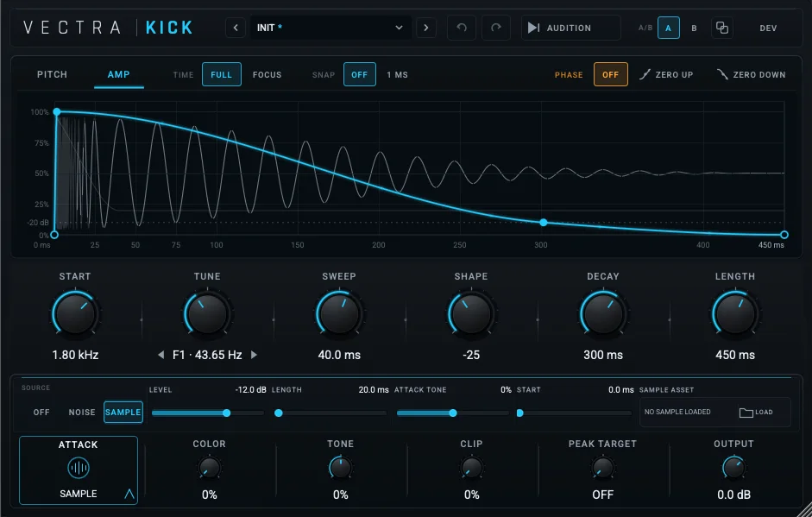Click the OUTPUT knob

click(x=733, y=468)
